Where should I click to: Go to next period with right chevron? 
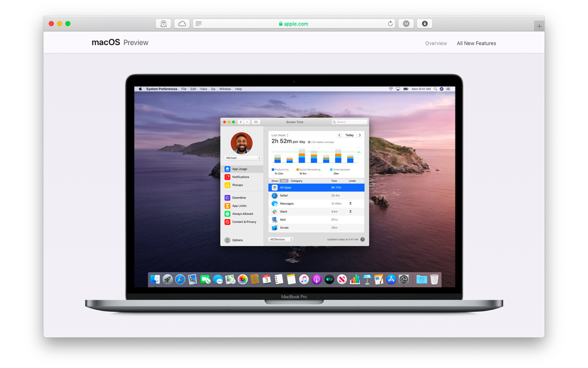pyautogui.click(x=360, y=135)
